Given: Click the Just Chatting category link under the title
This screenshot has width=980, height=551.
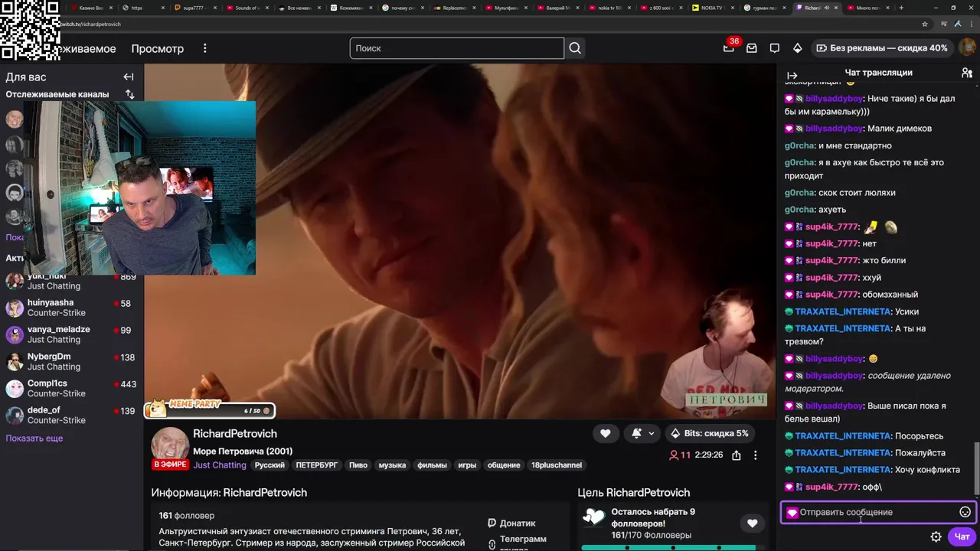Looking at the screenshot, I should (x=220, y=465).
